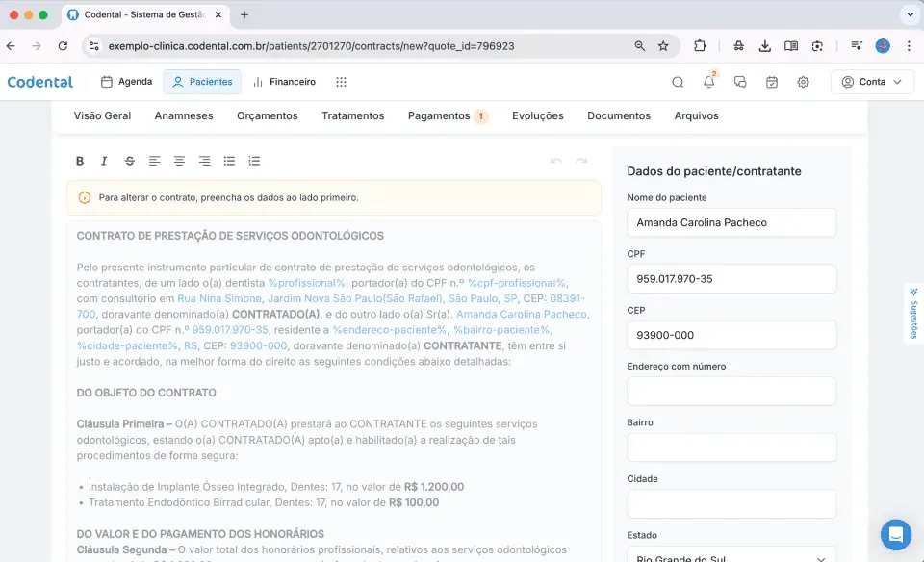The width and height of the screenshot is (924, 562).
Task: Switch to the Tratamentos tab
Action: pyautogui.click(x=353, y=116)
